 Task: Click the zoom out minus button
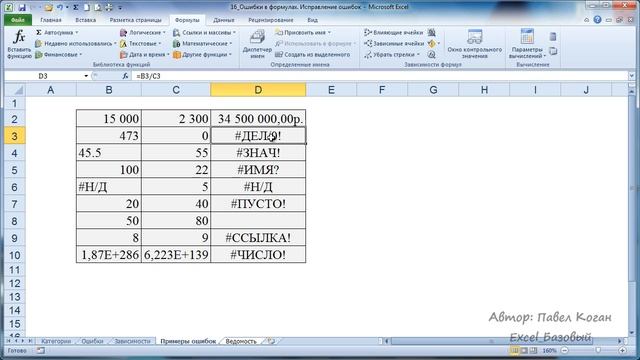(565, 351)
